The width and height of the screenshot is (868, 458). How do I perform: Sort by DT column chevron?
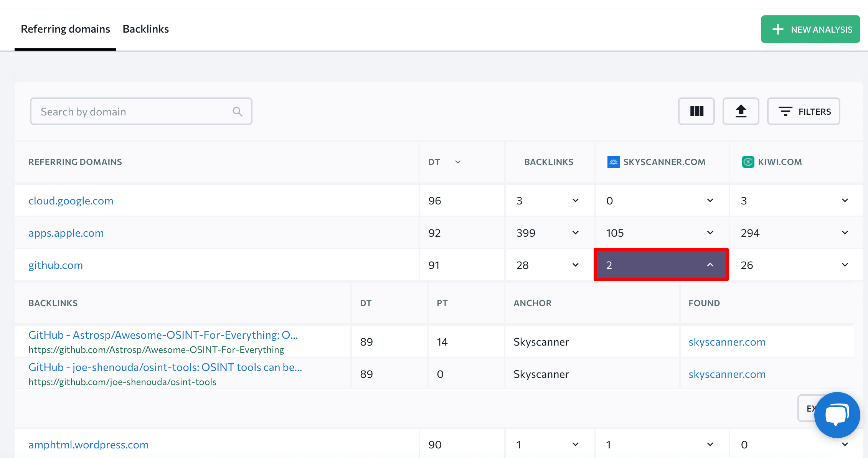click(x=458, y=162)
